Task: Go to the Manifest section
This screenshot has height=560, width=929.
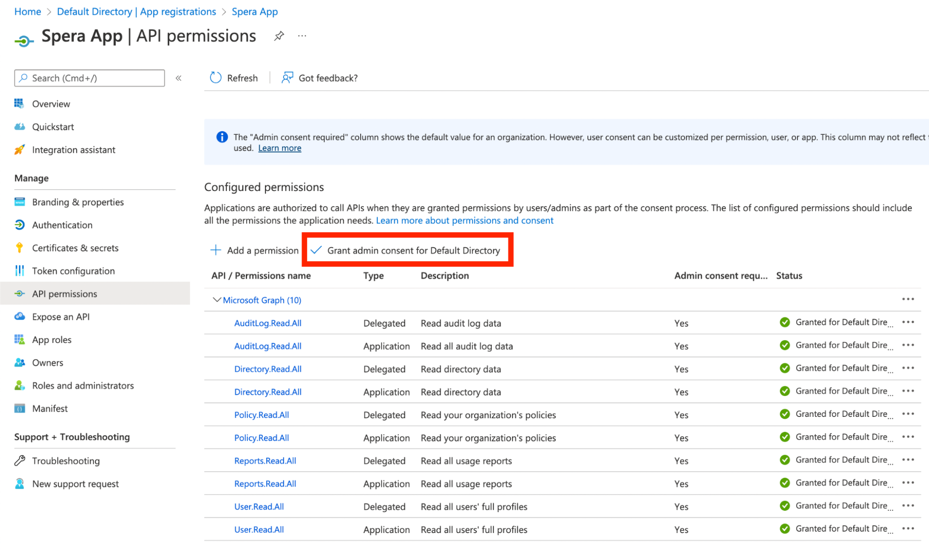Action: (x=50, y=408)
